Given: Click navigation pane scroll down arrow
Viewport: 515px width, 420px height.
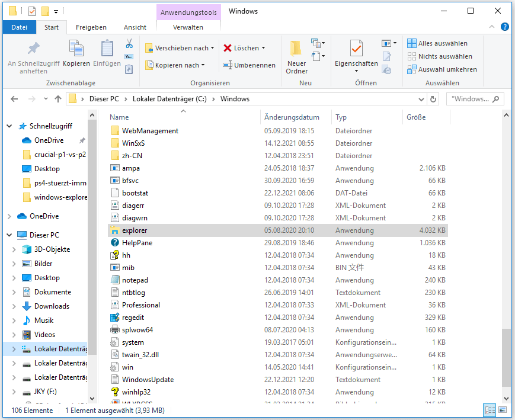Looking at the screenshot, I should coord(92,398).
